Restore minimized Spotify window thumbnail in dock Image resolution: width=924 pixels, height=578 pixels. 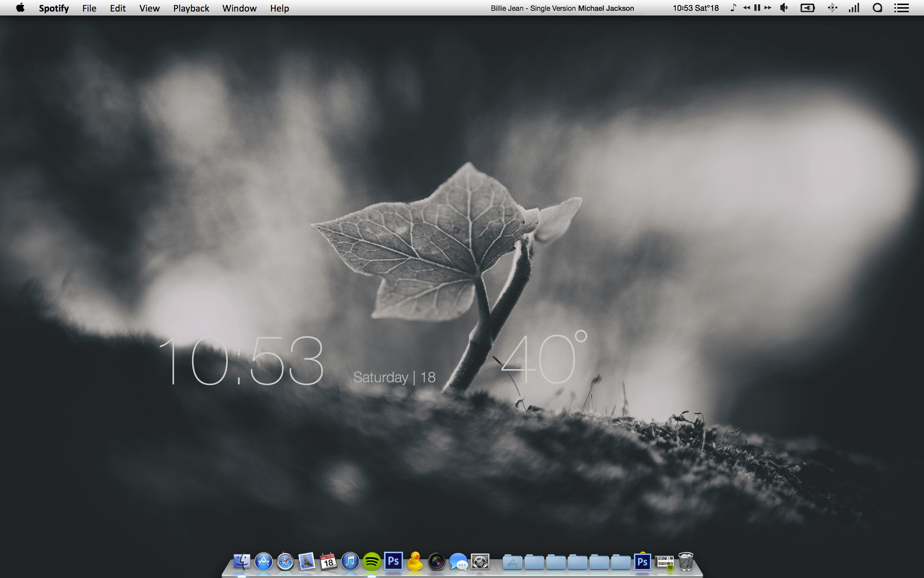pos(664,562)
